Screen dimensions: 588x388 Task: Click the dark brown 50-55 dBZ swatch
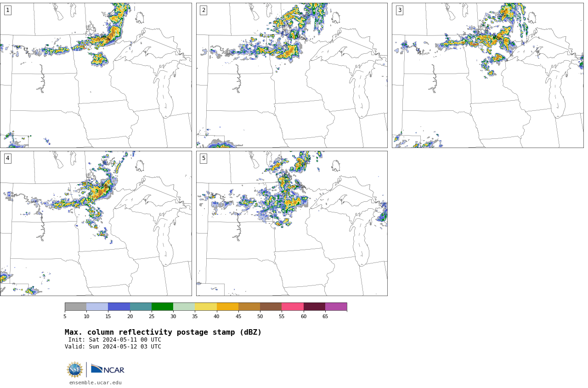[271, 307]
